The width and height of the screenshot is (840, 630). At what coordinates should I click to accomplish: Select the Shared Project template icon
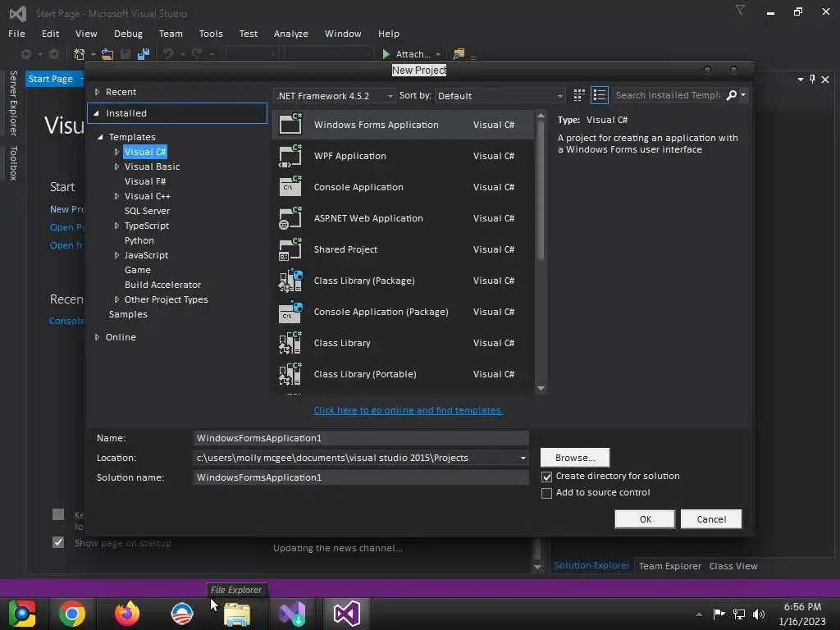pos(290,249)
